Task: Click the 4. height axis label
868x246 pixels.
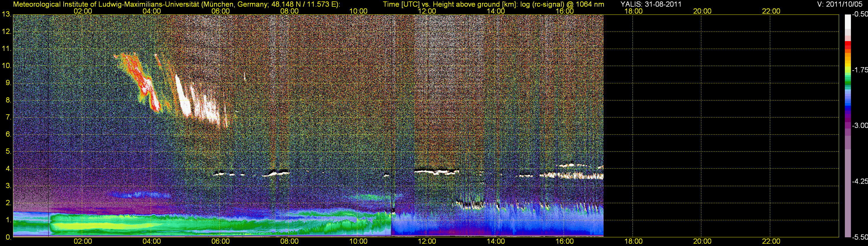Action: (8, 168)
